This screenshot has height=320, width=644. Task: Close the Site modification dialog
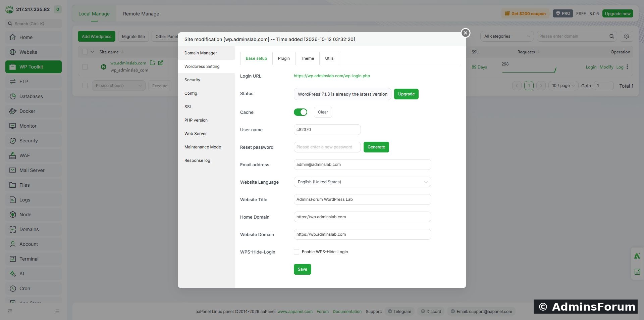coord(465,33)
